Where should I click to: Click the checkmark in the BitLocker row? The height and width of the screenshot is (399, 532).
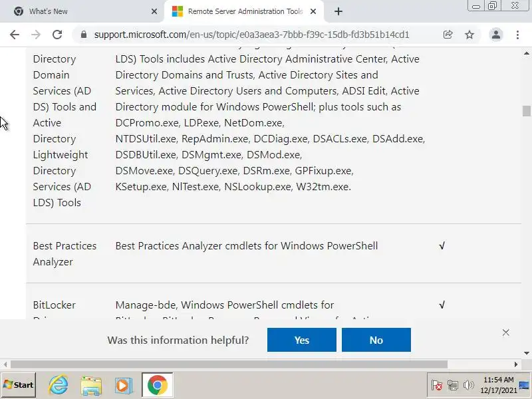click(442, 305)
